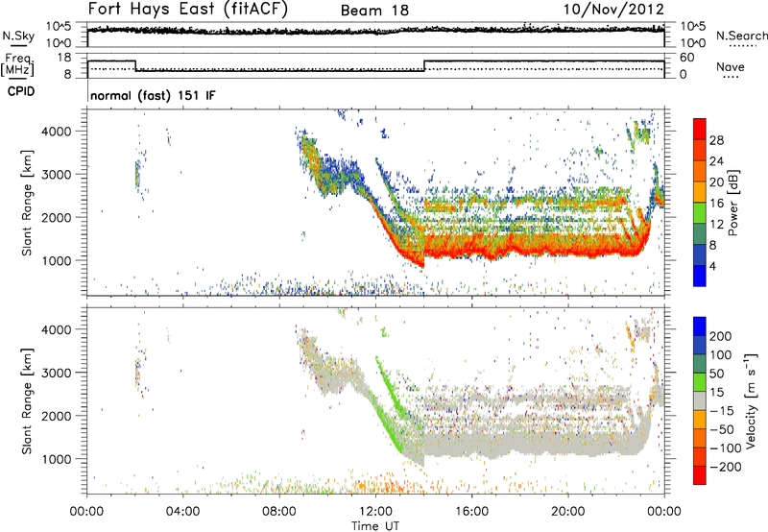Image resolution: width=768 pixels, height=532 pixels.
Task: Click the 'Time UT' axis label
Action: point(375,526)
